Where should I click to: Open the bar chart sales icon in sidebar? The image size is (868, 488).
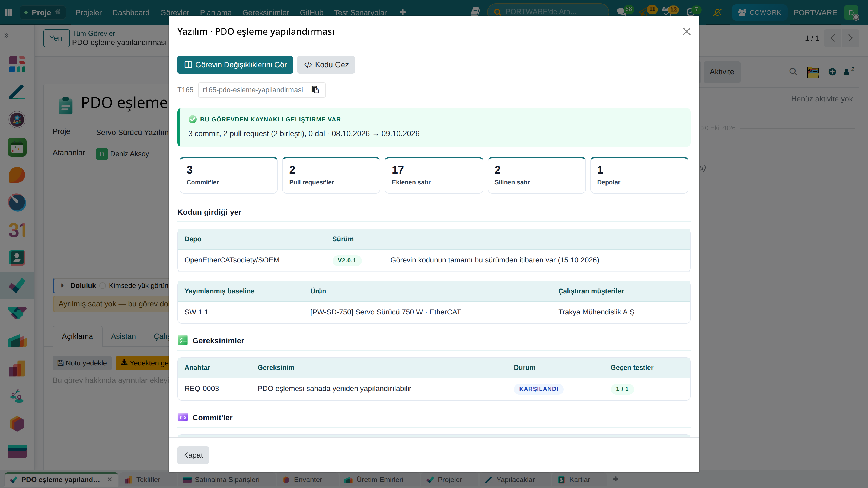pyautogui.click(x=17, y=368)
